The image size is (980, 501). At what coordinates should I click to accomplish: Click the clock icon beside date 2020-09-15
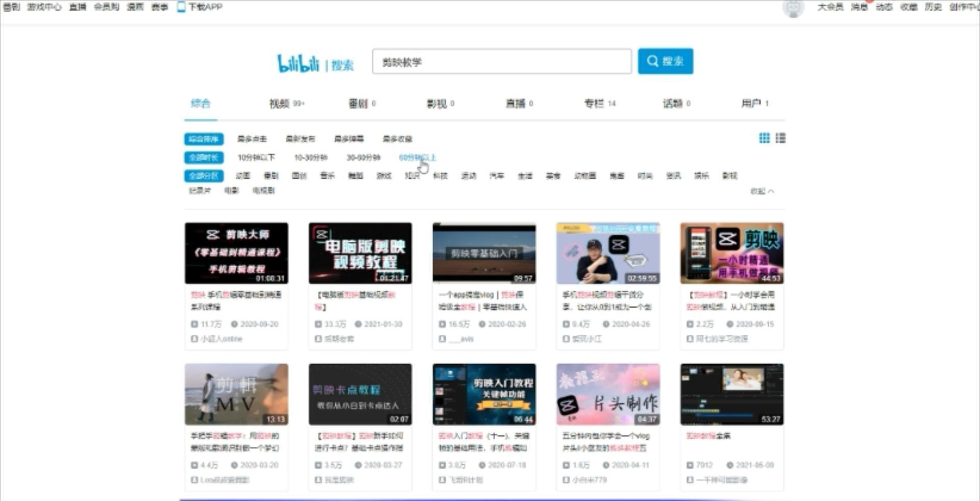(x=729, y=324)
